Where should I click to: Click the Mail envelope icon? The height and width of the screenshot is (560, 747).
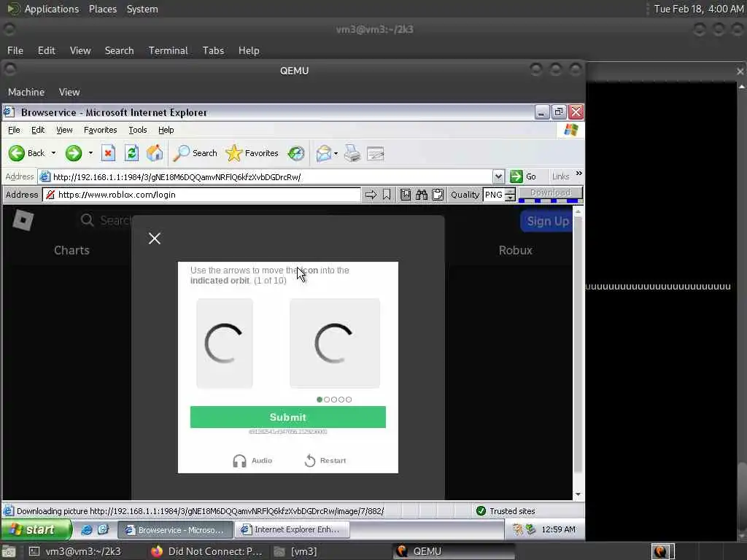coord(323,153)
